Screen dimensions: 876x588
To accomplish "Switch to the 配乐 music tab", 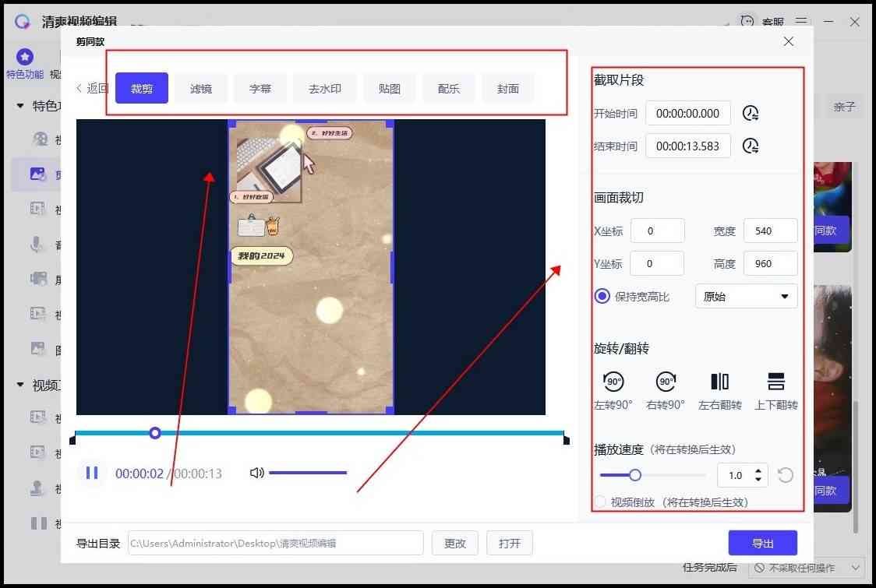I will [449, 88].
